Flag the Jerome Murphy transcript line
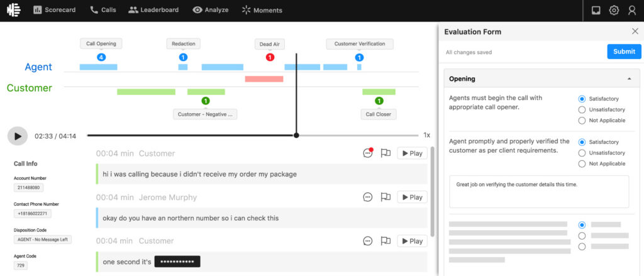This screenshot has height=276, width=644. pos(386,197)
